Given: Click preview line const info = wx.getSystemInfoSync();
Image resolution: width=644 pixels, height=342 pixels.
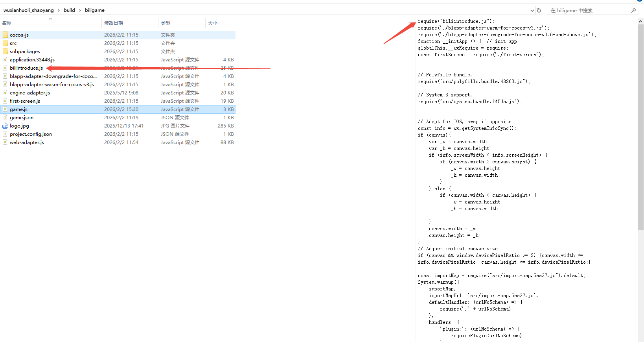Looking at the screenshot, I should pyautogui.click(x=467, y=128).
